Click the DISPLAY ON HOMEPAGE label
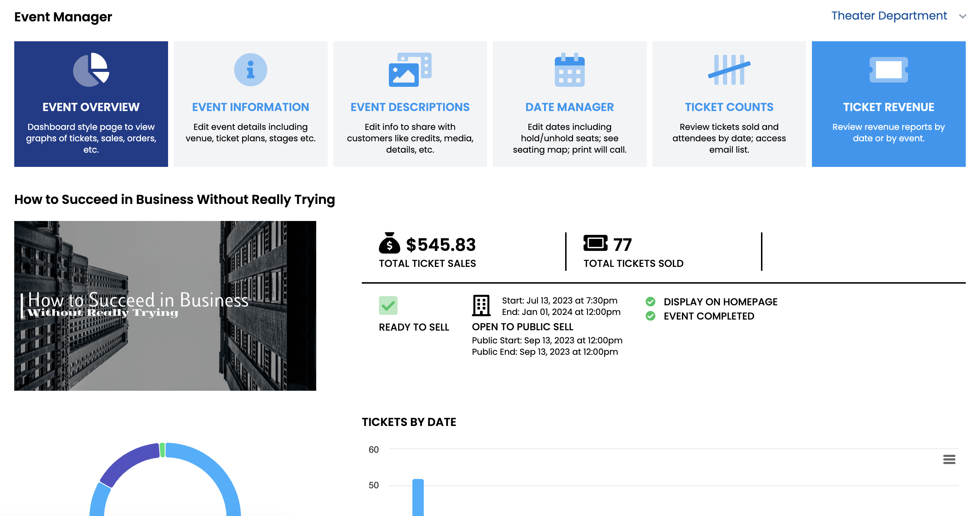 coord(720,301)
